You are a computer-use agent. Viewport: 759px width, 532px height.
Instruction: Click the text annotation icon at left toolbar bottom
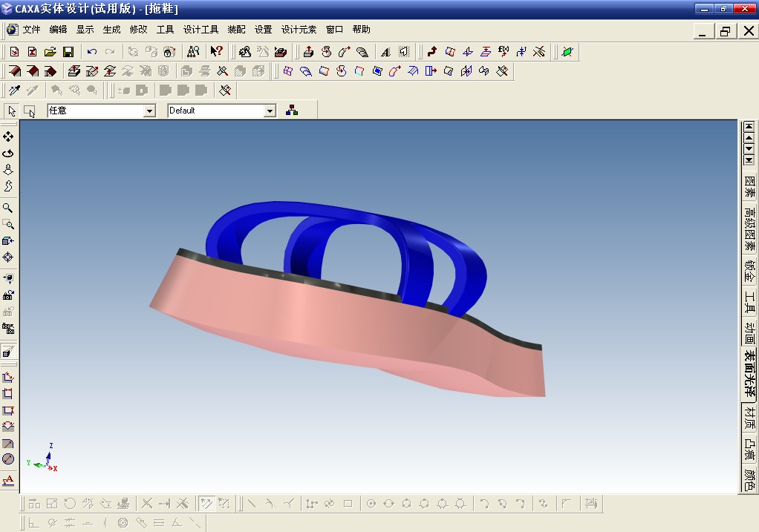point(8,480)
